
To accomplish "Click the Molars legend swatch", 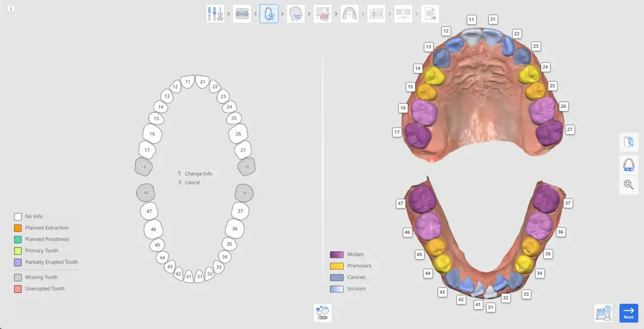I will [337, 254].
